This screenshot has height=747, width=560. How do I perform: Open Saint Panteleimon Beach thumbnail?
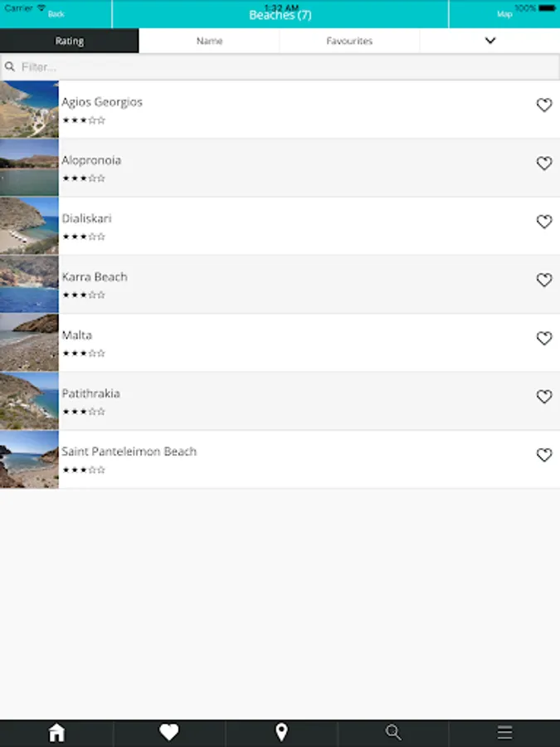click(x=29, y=459)
